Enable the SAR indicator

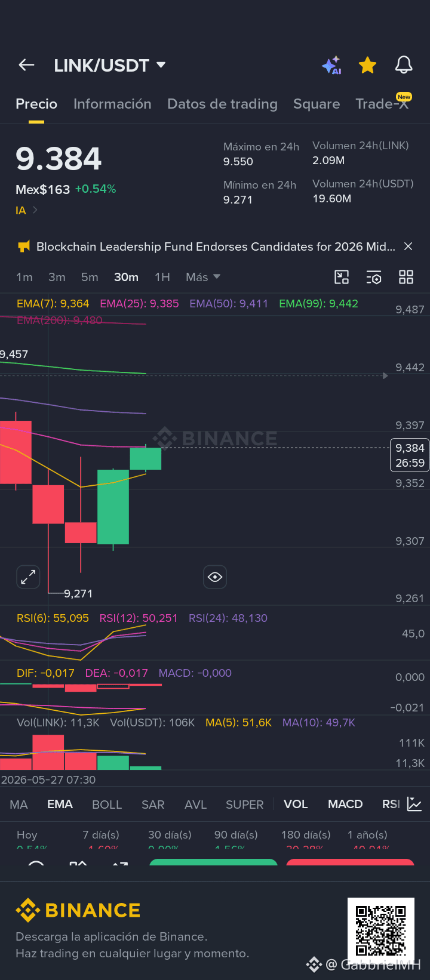tap(153, 805)
